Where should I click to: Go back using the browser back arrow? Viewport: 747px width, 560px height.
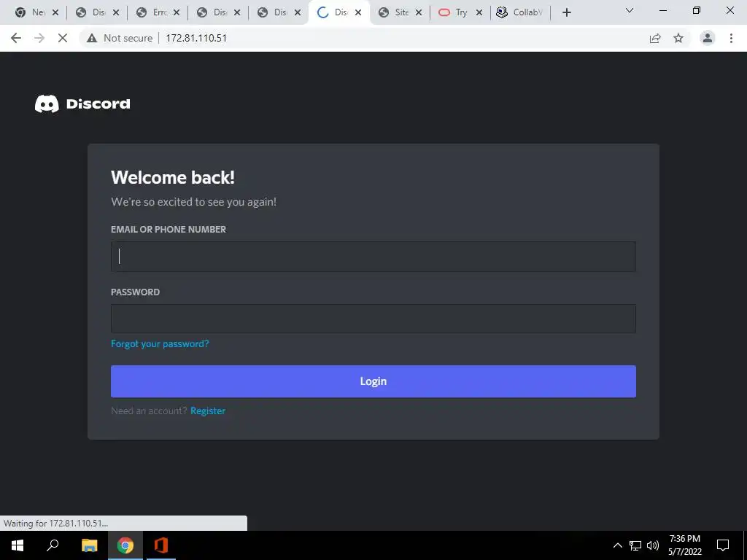16,38
